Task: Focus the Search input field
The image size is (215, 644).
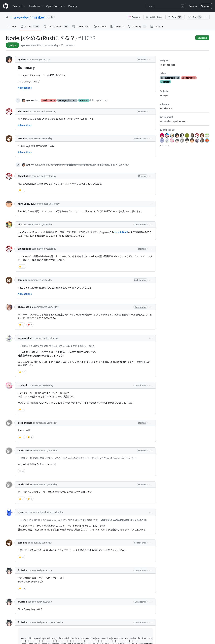Action: coord(165,6)
